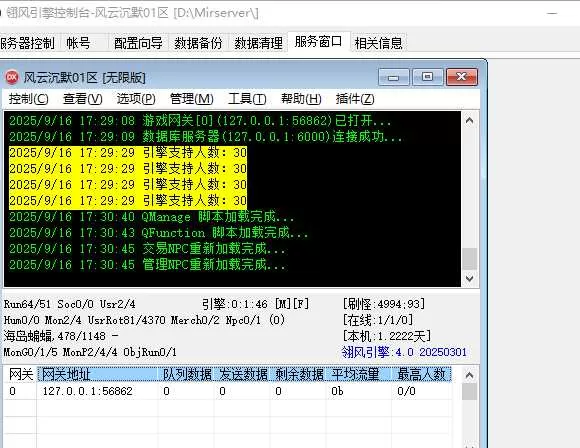
Task: Open the 工具(T) menu
Action: pos(247,99)
